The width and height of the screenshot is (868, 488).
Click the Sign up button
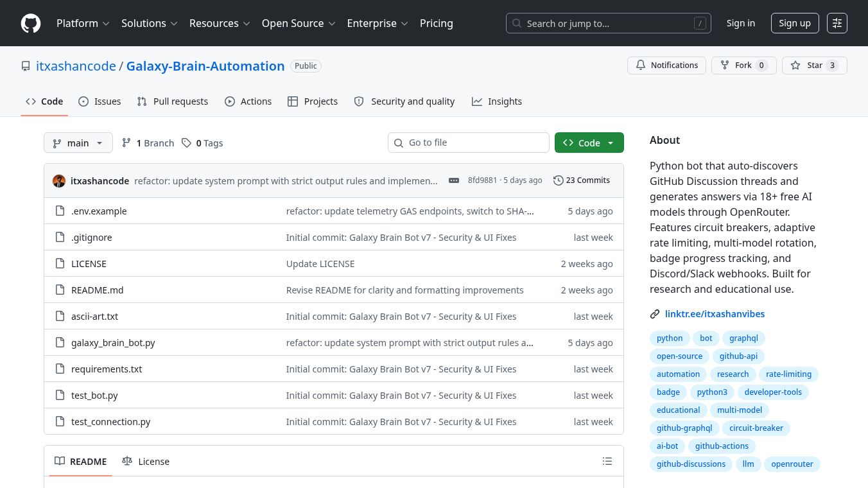(795, 23)
